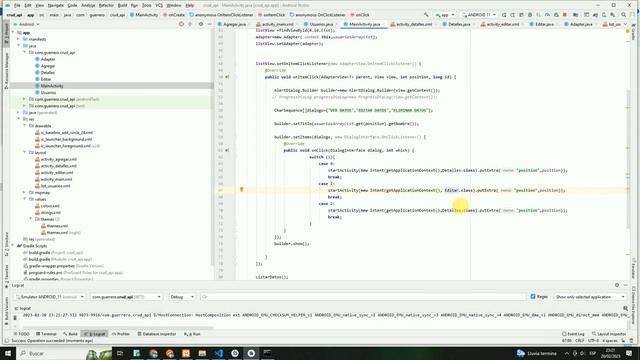Toggle the Regex checkbox in Logcat
The height and width of the screenshot is (360, 640).
pyautogui.click(x=533, y=297)
